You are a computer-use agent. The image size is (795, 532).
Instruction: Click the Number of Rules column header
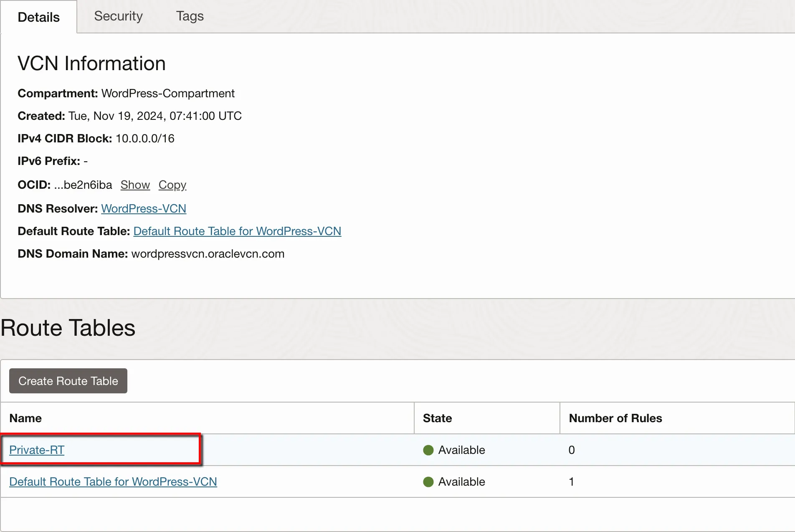(615, 418)
